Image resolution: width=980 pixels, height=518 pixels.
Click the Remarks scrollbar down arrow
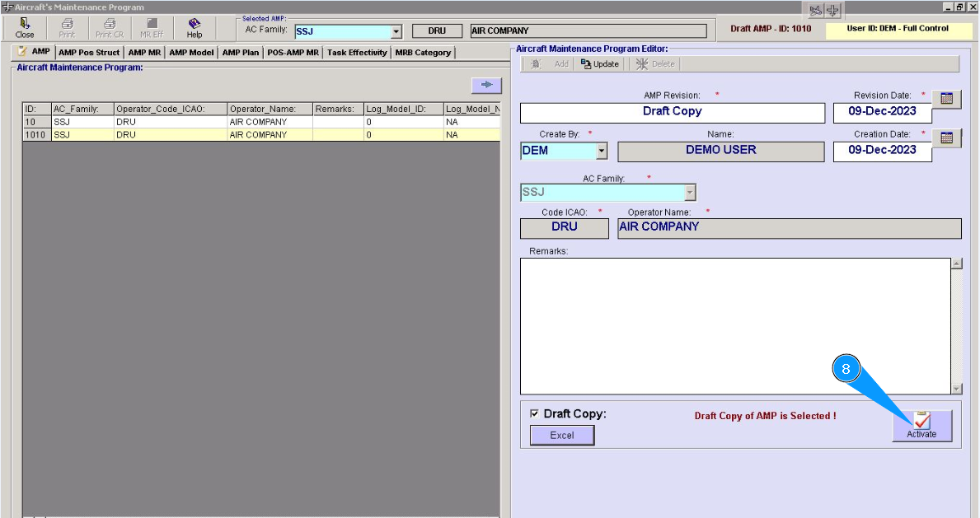pyautogui.click(x=956, y=389)
